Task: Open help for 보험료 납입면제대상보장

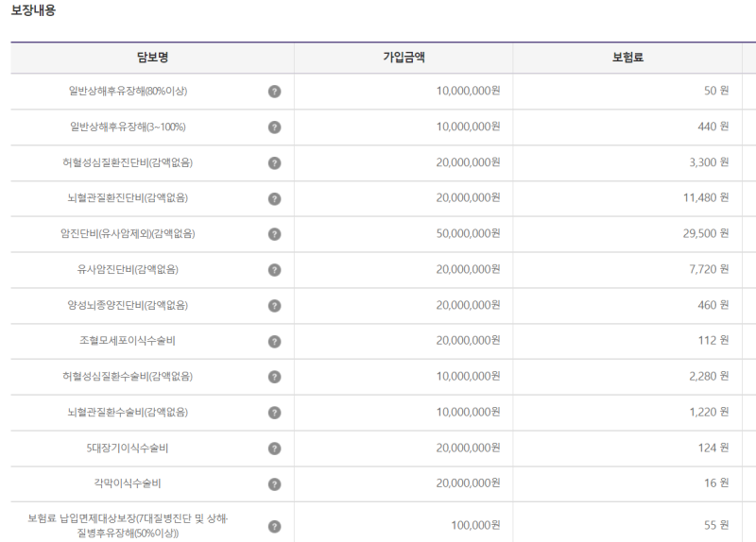Action: click(274, 527)
